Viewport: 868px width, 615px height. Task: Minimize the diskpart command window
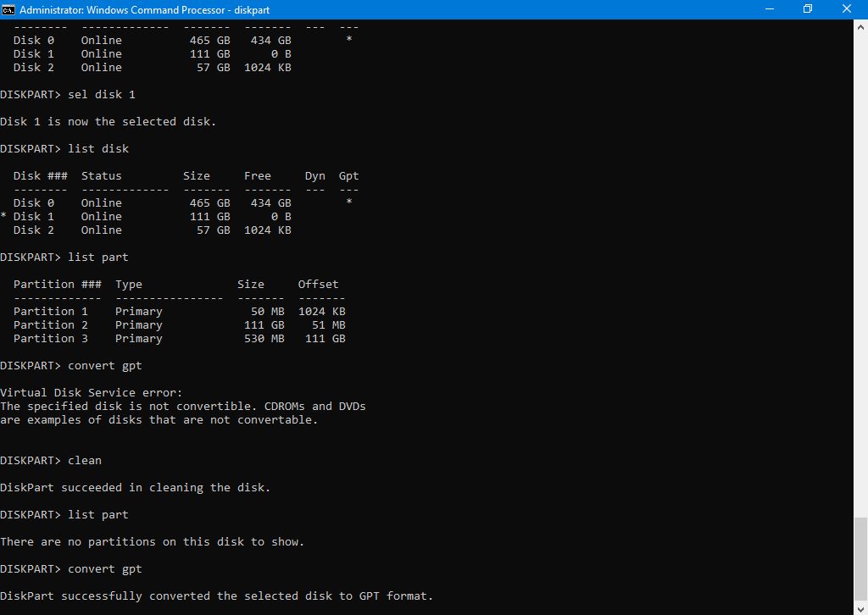point(768,9)
